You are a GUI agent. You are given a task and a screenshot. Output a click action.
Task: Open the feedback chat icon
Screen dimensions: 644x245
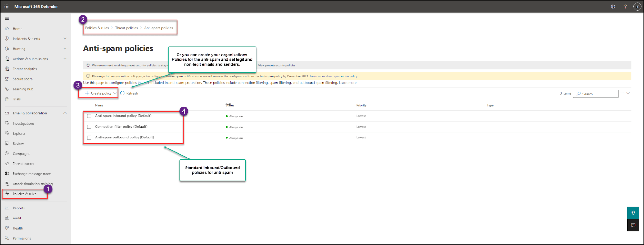click(633, 225)
